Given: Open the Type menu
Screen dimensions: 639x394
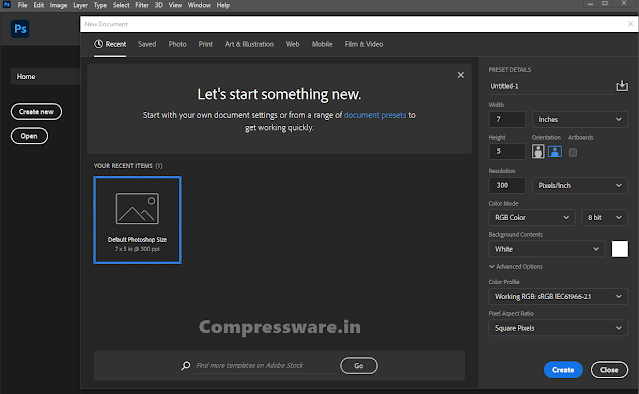Looking at the screenshot, I should point(100,5).
